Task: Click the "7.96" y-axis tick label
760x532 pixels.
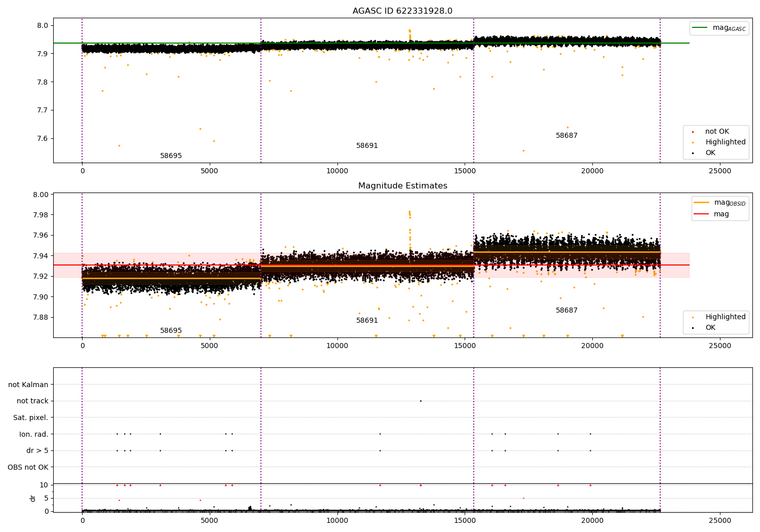Action: [x=41, y=236]
